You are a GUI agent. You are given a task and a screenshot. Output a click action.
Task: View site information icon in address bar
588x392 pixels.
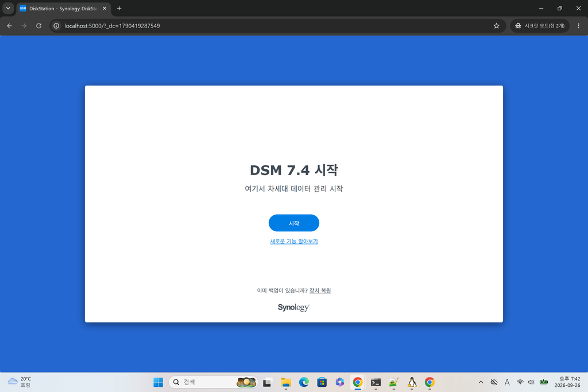(56, 26)
